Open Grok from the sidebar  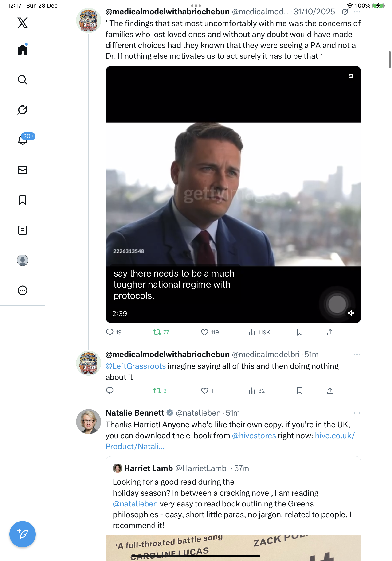point(23,110)
